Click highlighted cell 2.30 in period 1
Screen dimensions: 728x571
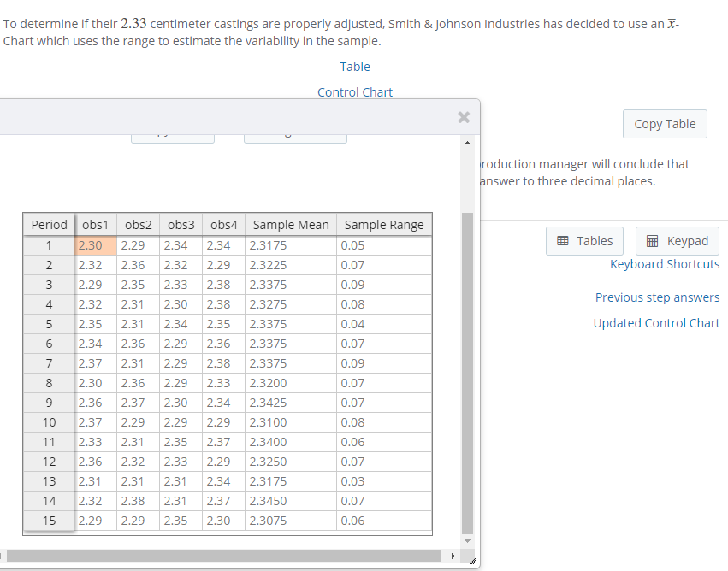(95, 245)
